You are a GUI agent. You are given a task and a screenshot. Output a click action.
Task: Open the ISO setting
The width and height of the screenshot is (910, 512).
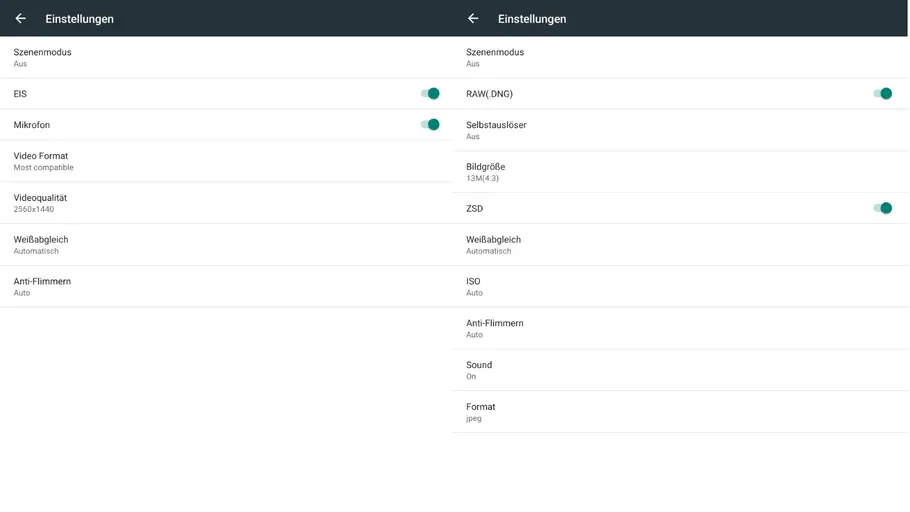click(x=680, y=286)
